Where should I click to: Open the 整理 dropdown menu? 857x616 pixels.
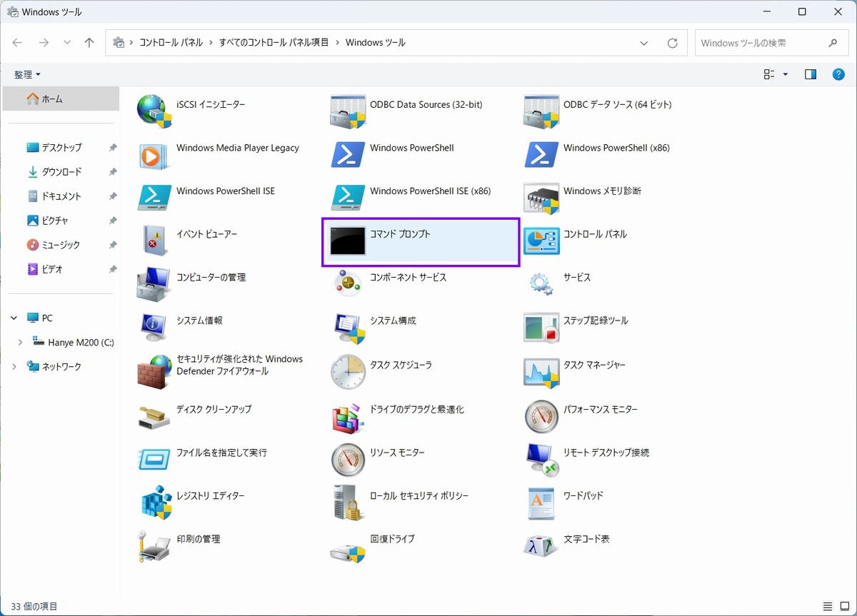(x=27, y=74)
